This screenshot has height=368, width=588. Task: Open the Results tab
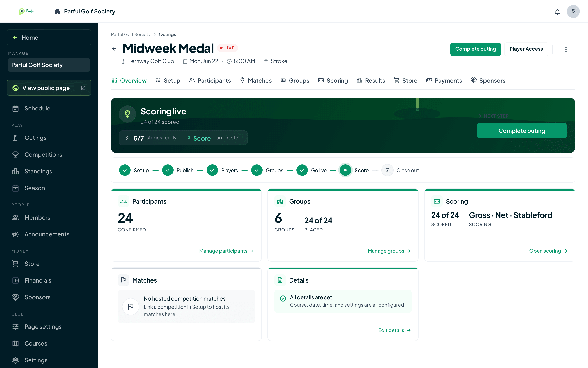point(371,81)
